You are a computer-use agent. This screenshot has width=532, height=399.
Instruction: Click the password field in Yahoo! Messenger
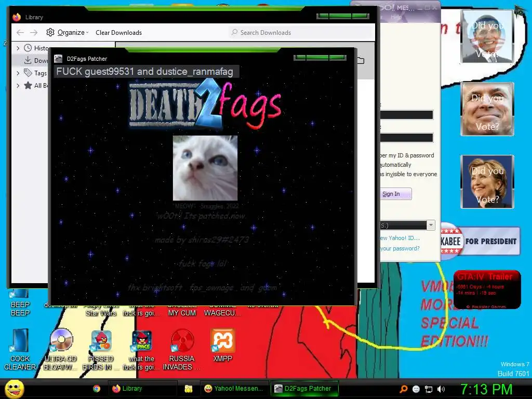406,137
